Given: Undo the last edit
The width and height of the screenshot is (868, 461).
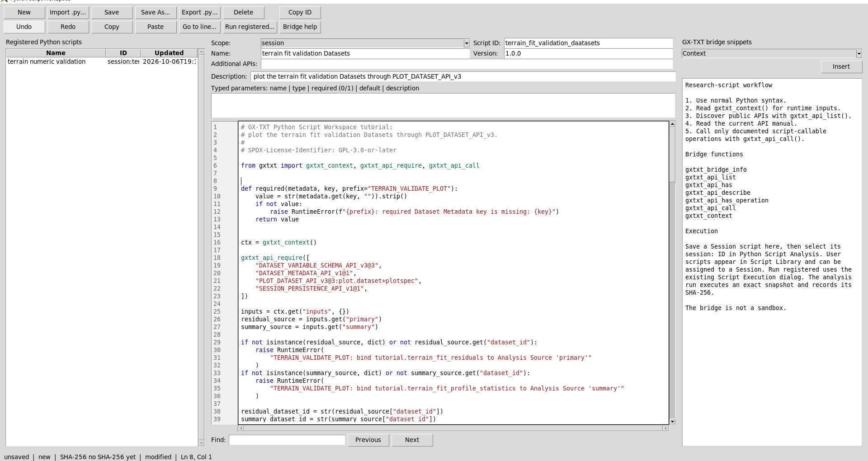Looking at the screenshot, I should point(24,27).
